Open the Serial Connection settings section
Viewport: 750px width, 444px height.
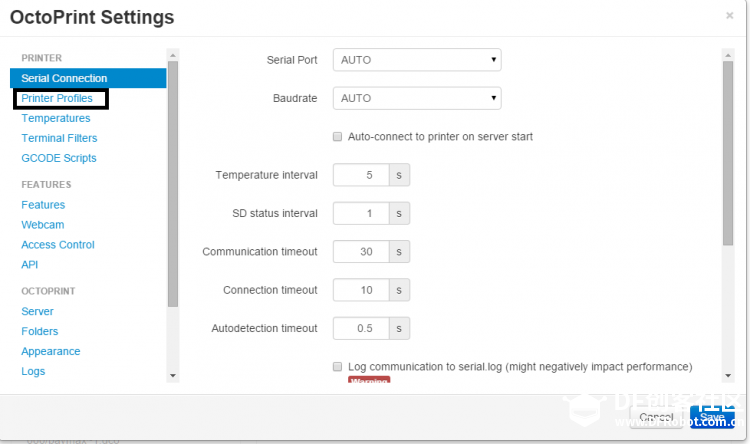tap(88, 78)
